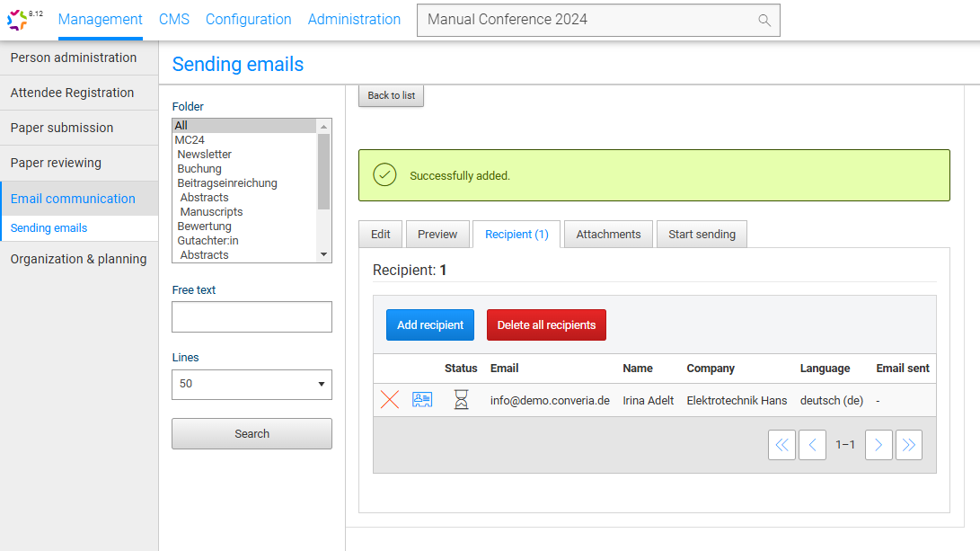
Task: Open the Preview tab
Action: (x=437, y=235)
